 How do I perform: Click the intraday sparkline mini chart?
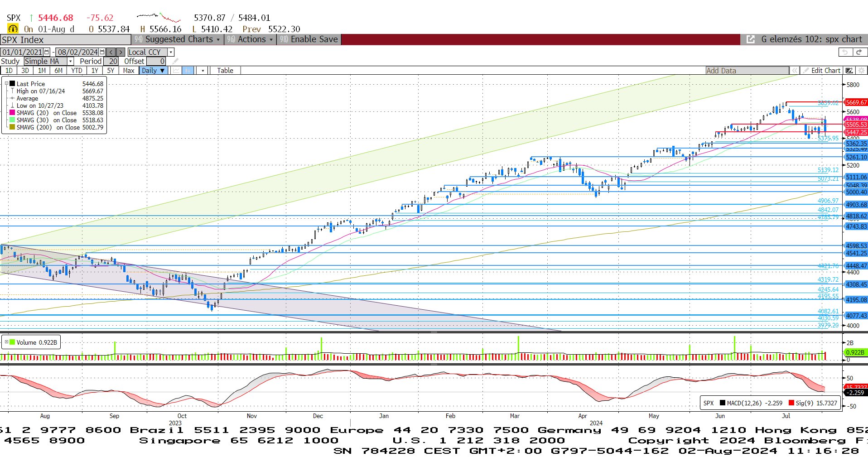(159, 18)
